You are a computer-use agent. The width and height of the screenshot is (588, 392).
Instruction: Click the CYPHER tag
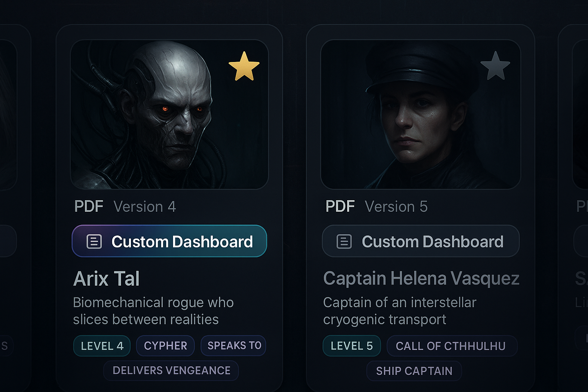[165, 346]
